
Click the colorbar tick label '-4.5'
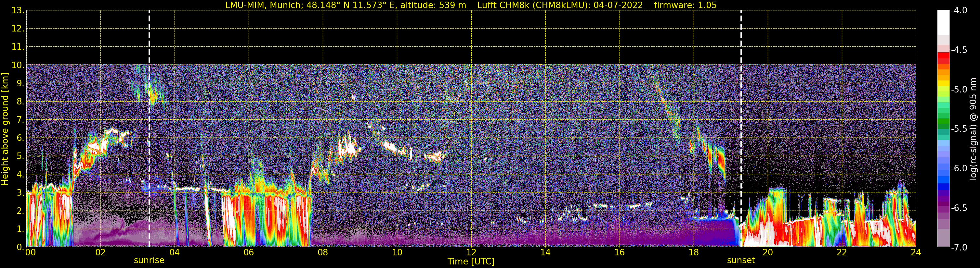click(959, 50)
